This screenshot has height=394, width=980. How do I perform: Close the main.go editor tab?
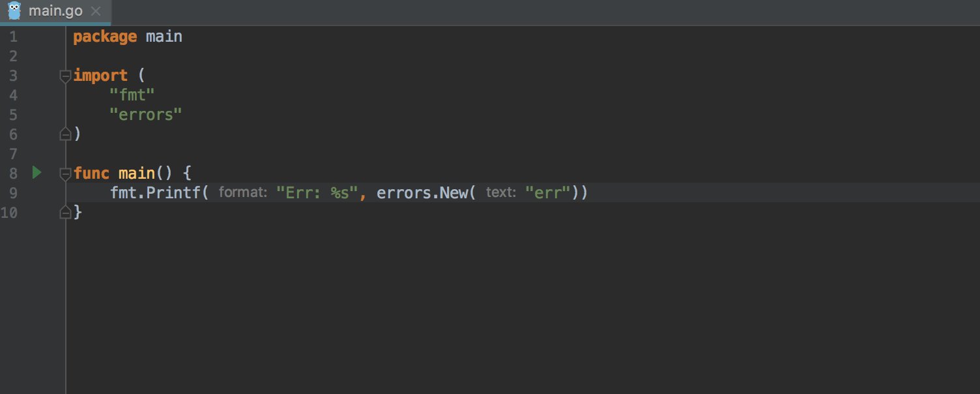(x=95, y=12)
